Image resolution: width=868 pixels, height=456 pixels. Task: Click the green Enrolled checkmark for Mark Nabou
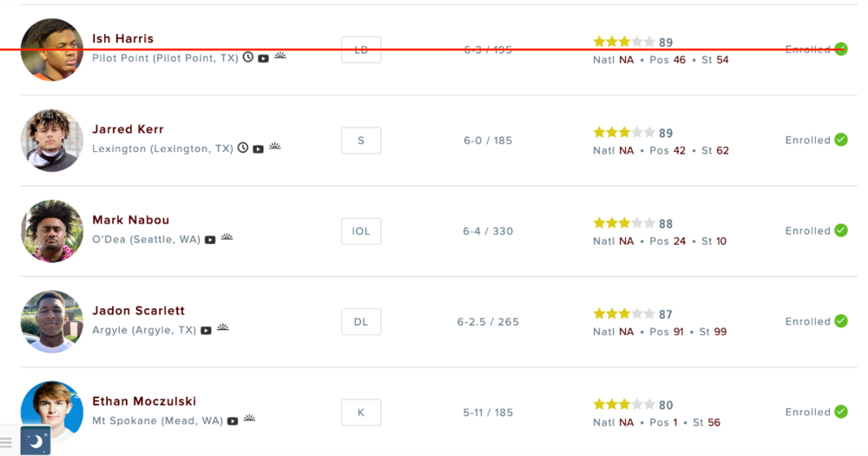[841, 230]
